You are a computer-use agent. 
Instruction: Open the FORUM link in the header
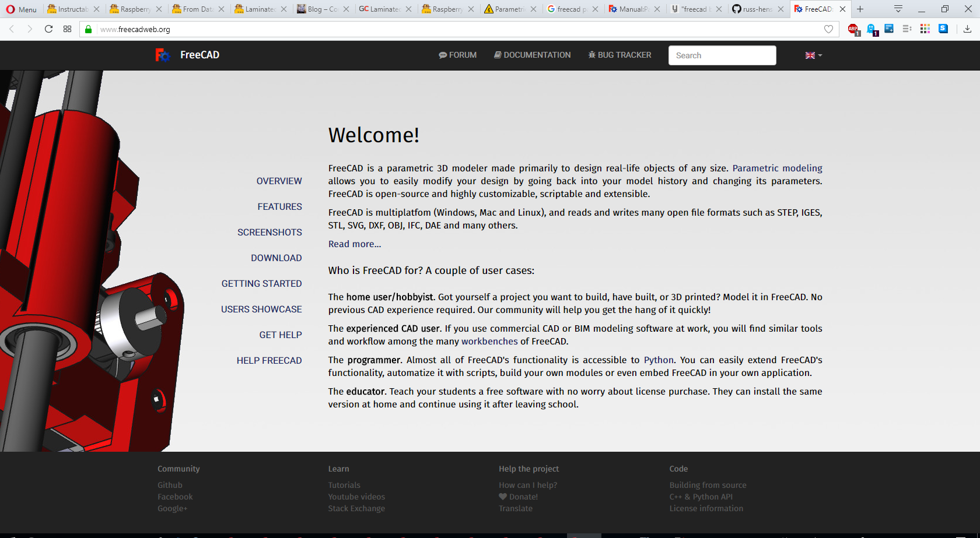click(x=458, y=55)
